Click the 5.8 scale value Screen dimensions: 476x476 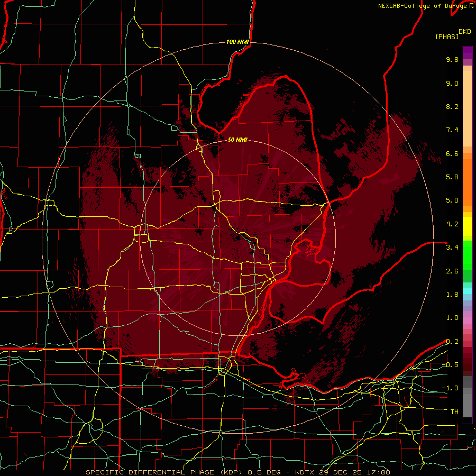coord(452,177)
